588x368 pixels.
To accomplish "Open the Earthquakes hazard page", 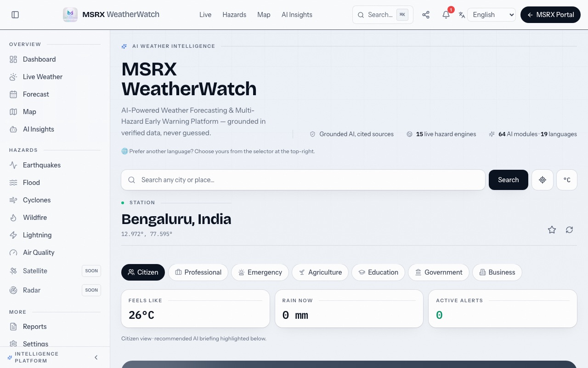I will [55, 165].
